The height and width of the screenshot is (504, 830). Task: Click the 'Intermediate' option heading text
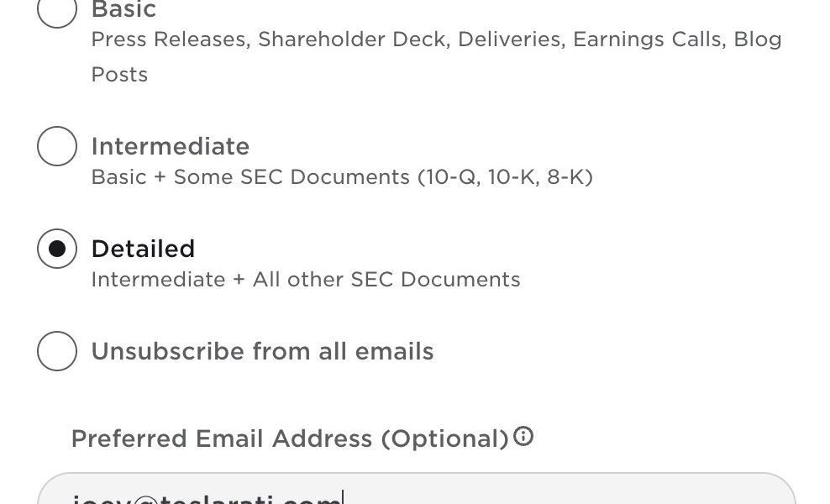click(171, 147)
